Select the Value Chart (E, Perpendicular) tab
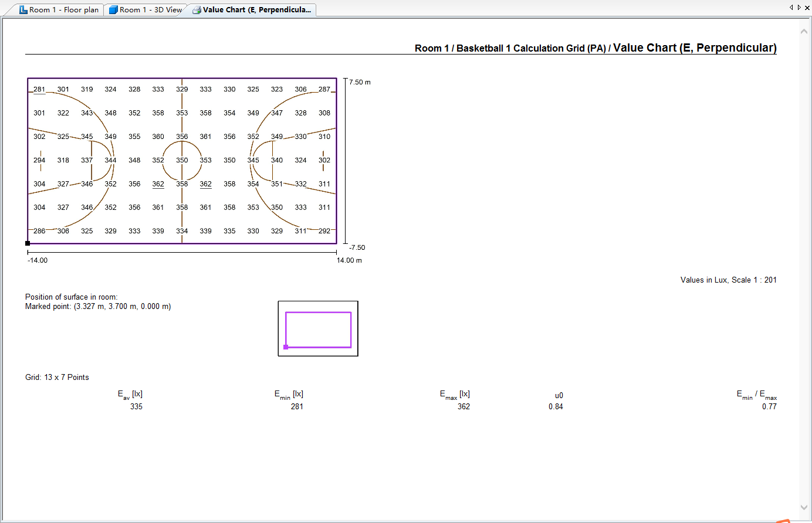This screenshot has height=523, width=812. 256,10
